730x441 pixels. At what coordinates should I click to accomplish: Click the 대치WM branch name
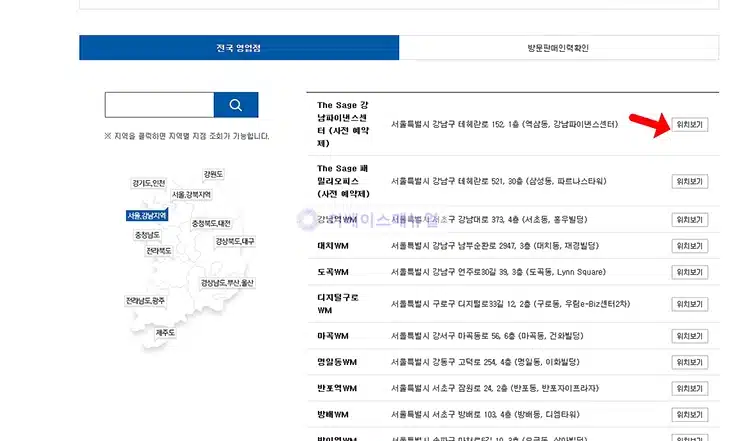[x=333, y=246]
